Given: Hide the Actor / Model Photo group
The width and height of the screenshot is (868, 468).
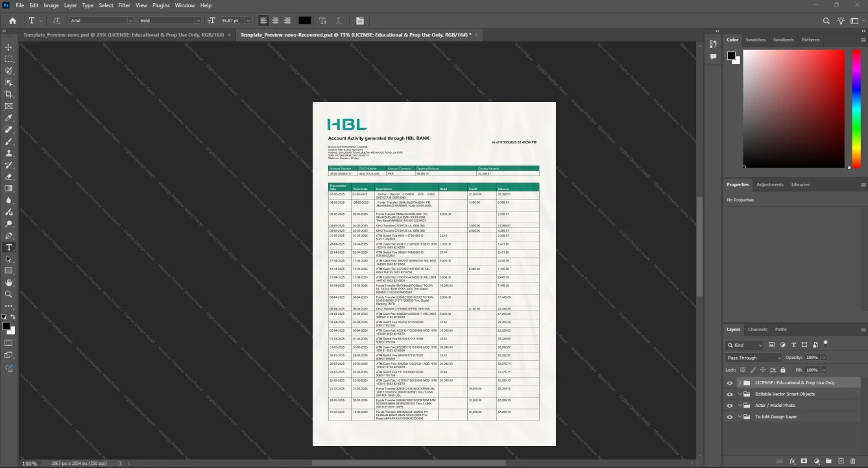Looking at the screenshot, I should point(730,406).
